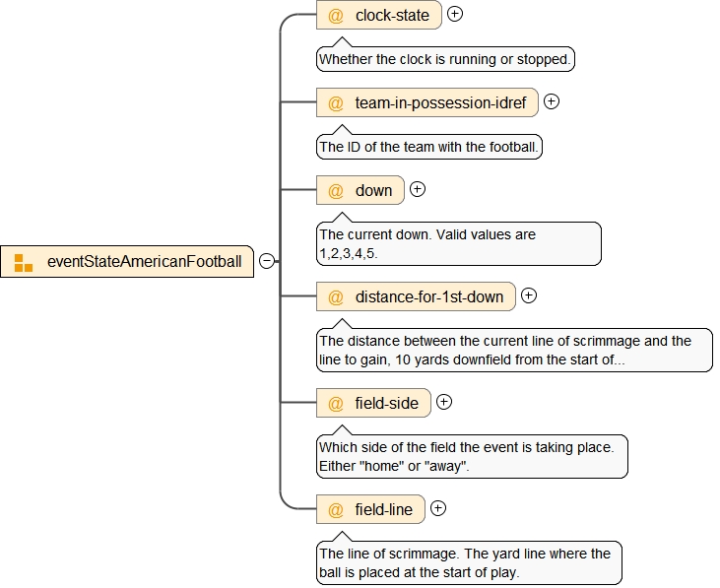
Task: Click the @ icon of field-side
Action: (x=336, y=403)
